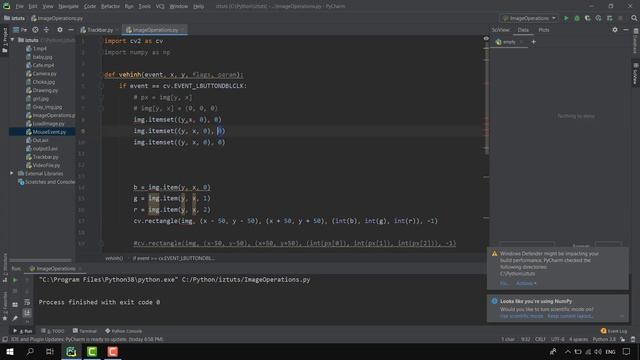
Task: Open the File menu
Action: click(20, 6)
